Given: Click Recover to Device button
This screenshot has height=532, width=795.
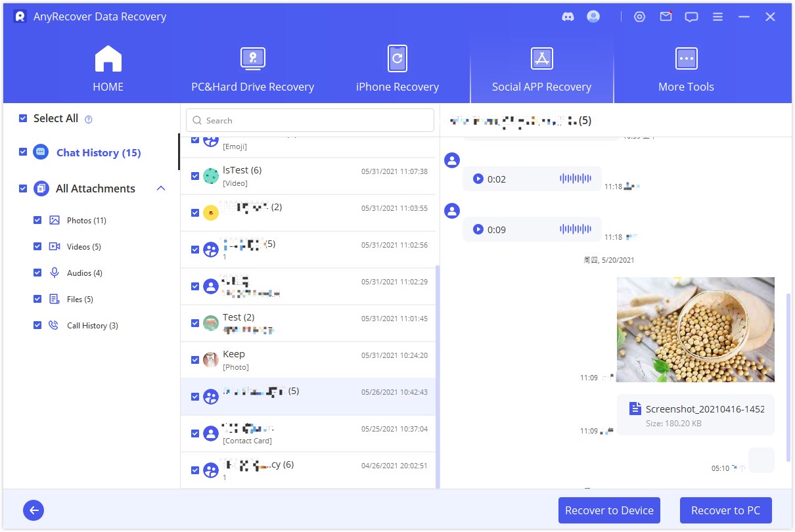Looking at the screenshot, I should point(609,510).
